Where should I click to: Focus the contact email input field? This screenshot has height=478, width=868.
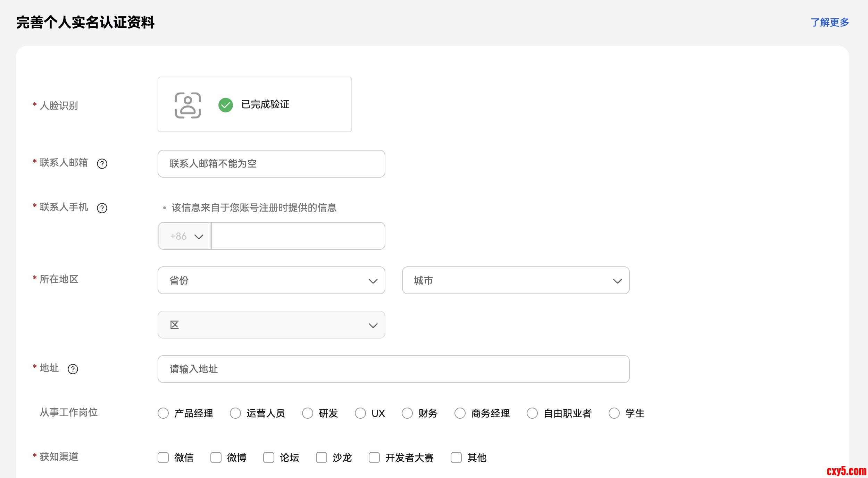271,164
